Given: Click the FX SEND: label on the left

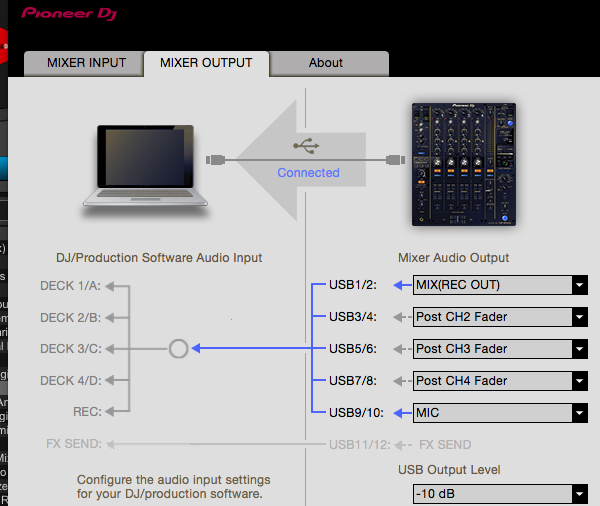Looking at the screenshot, I should 74,444.
